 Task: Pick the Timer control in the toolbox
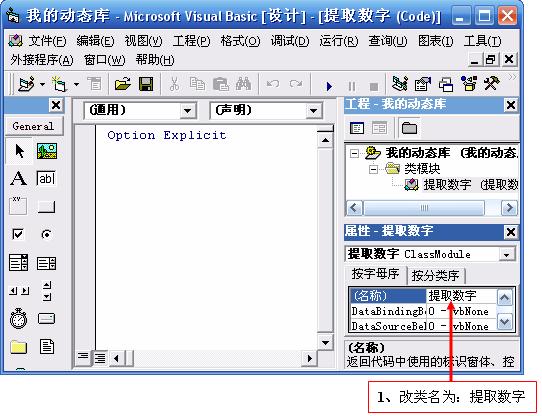[18, 318]
